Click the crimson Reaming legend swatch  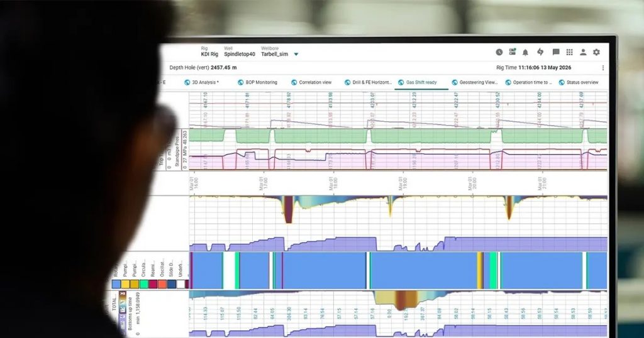[x=153, y=284]
